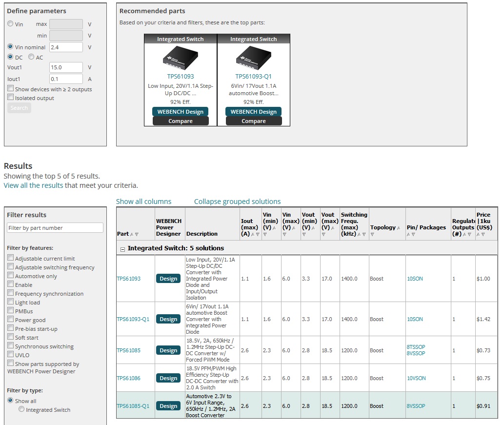This screenshot has width=504, height=425.
Task: Sort Price 1ku ascending arrow
Action: (478, 234)
